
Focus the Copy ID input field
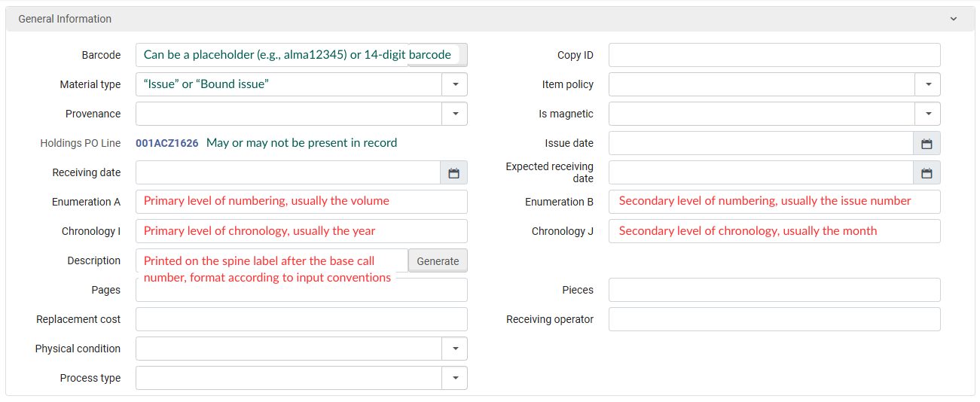[774, 55]
